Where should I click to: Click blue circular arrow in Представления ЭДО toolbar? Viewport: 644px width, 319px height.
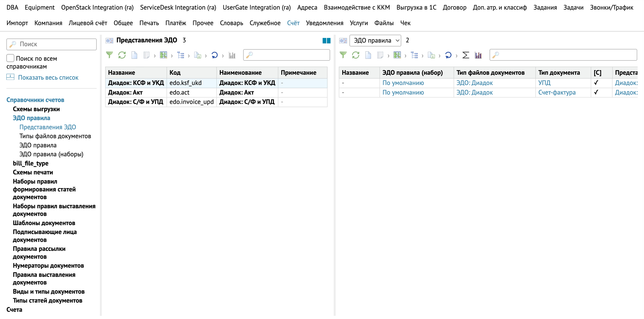click(214, 55)
